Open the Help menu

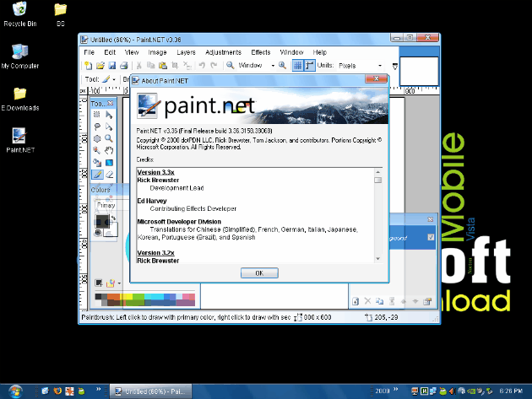(319, 52)
